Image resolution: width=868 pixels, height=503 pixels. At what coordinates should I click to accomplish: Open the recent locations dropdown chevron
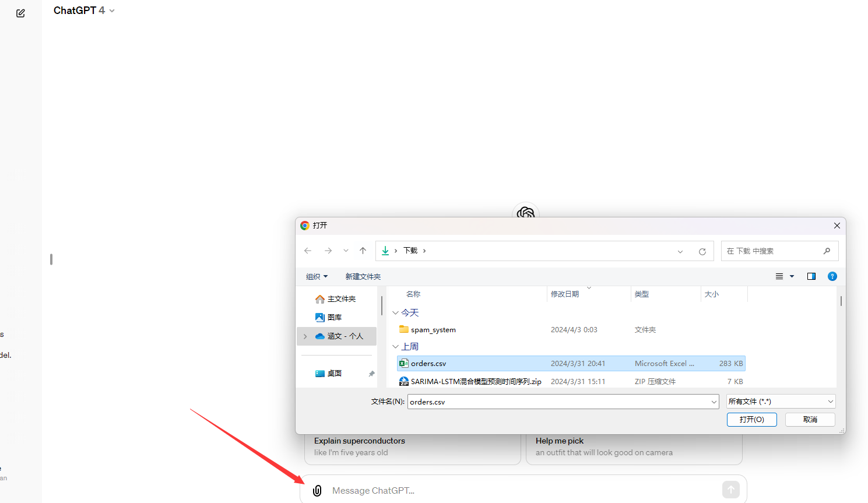(x=346, y=251)
